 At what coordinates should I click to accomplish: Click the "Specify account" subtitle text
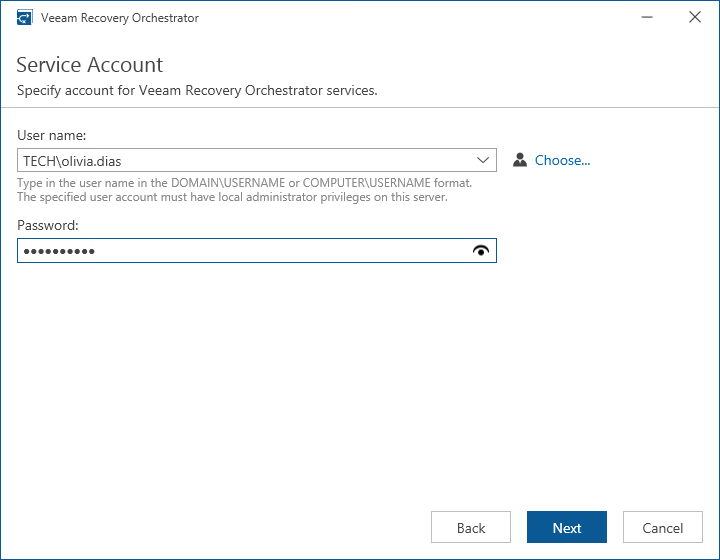pyautogui.click(x=197, y=91)
